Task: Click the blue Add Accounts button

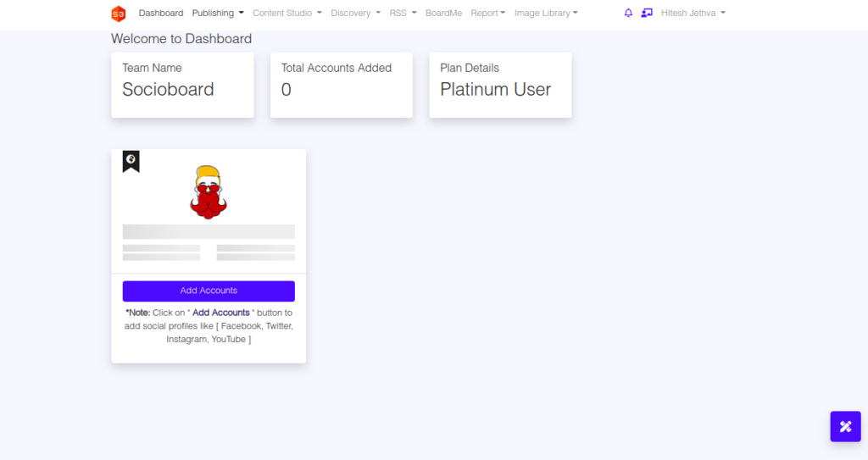Action: coord(209,291)
